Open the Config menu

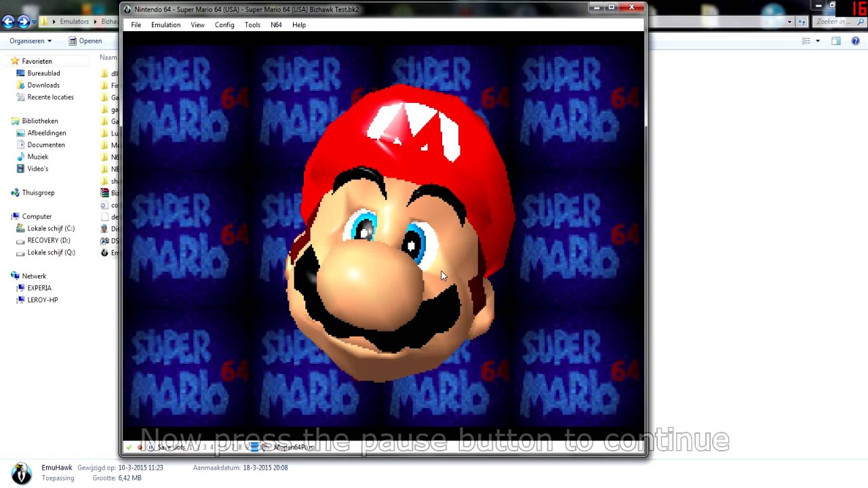224,25
